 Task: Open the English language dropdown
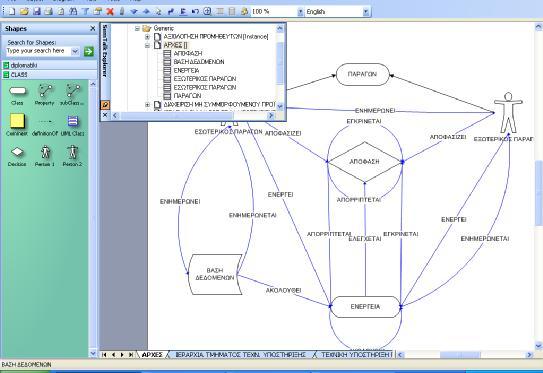366,12
